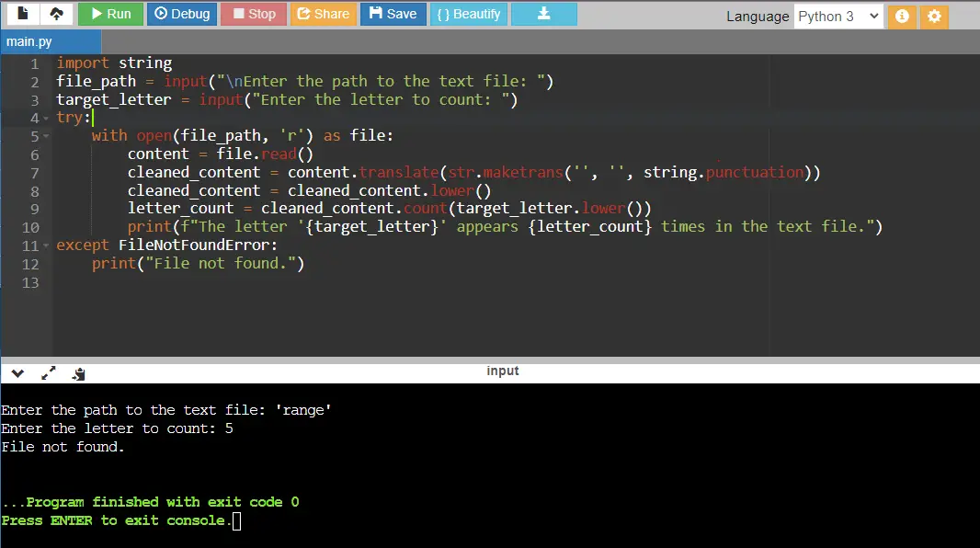Expand console to fullscreen with the arrows icon
The height and width of the screenshot is (548, 980).
coord(48,373)
